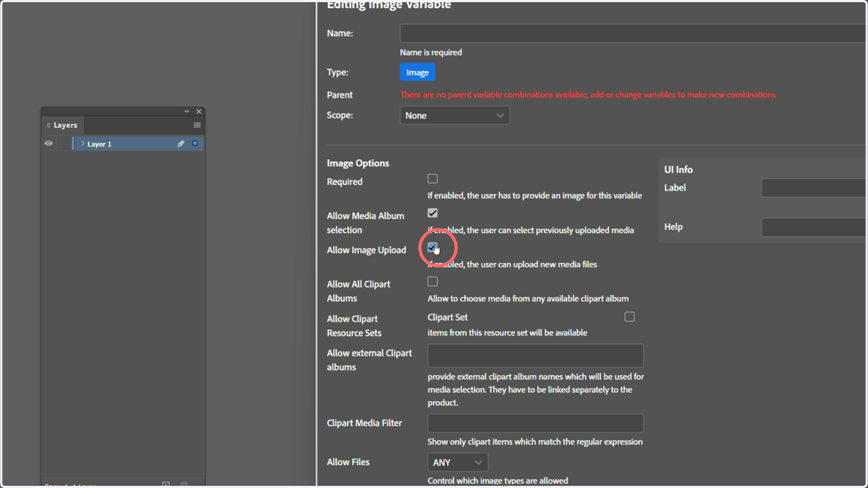Screen dimensions: 868x488
Task: Click the 'Image Options' heading
Action: click(x=358, y=163)
